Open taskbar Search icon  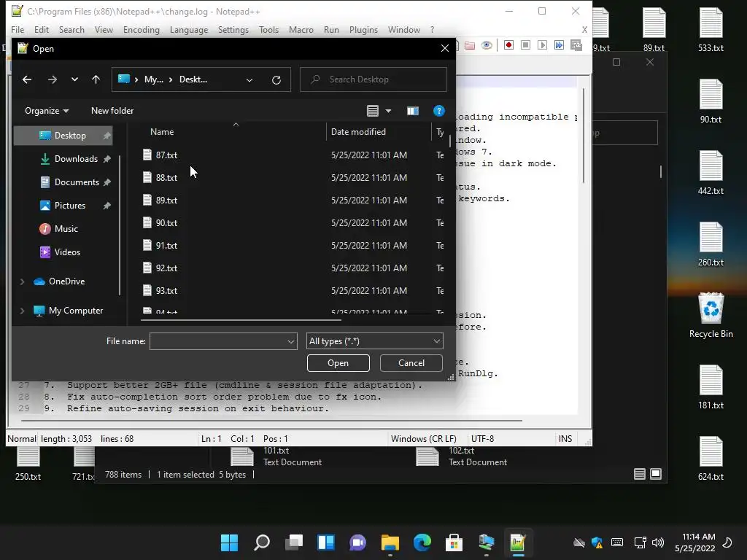click(262, 542)
